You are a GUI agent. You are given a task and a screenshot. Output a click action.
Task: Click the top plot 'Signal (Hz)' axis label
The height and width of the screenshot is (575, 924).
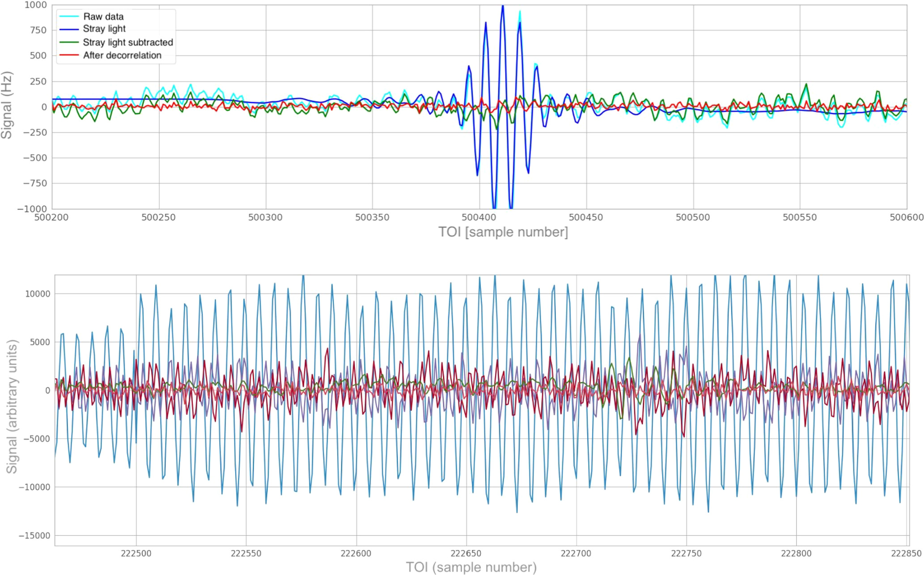[x=7, y=105]
